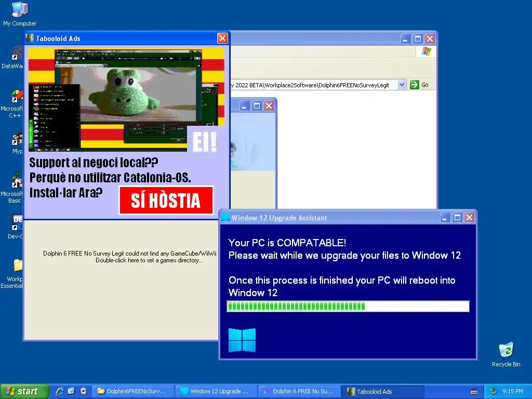Click the Tabooloid Ads title bar icon
Screen dimensions: 532x399
pyautogui.click(x=30, y=38)
